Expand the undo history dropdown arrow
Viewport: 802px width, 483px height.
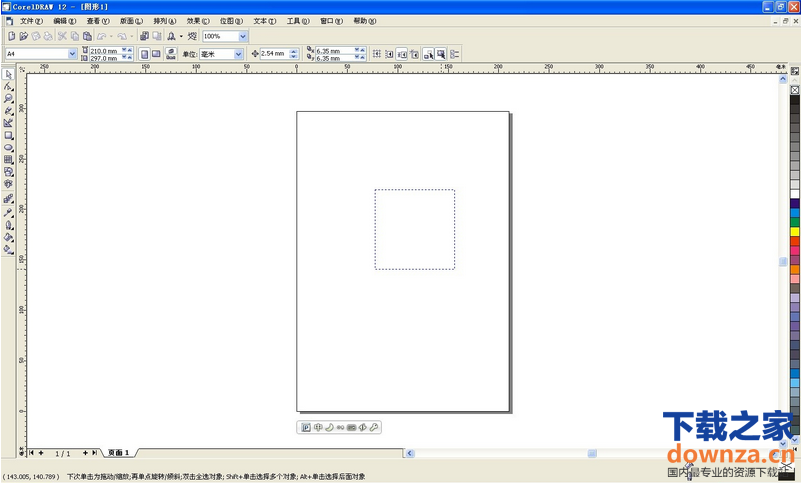pyautogui.click(x=111, y=36)
